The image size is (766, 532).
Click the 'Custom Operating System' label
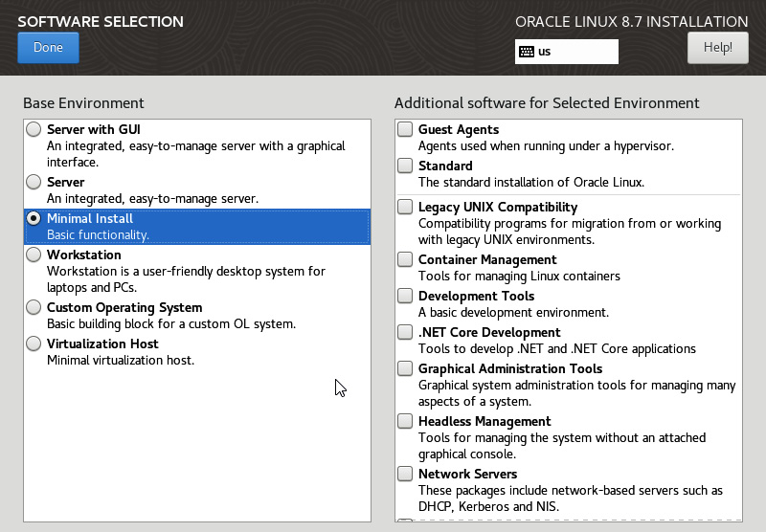click(124, 307)
